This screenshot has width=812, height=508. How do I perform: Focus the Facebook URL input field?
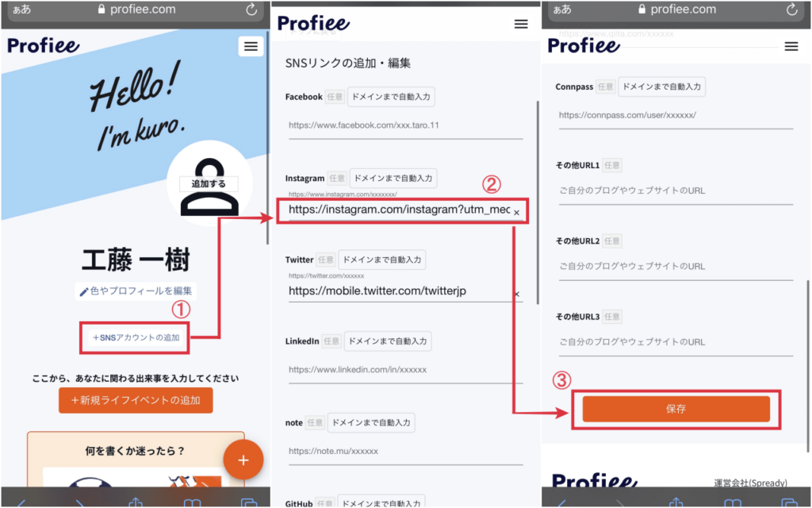(x=405, y=125)
